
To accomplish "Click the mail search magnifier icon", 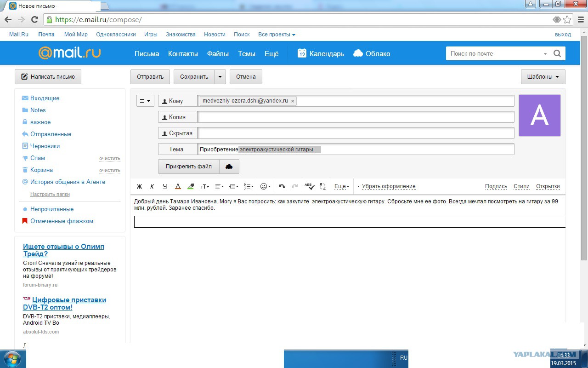I will [557, 53].
